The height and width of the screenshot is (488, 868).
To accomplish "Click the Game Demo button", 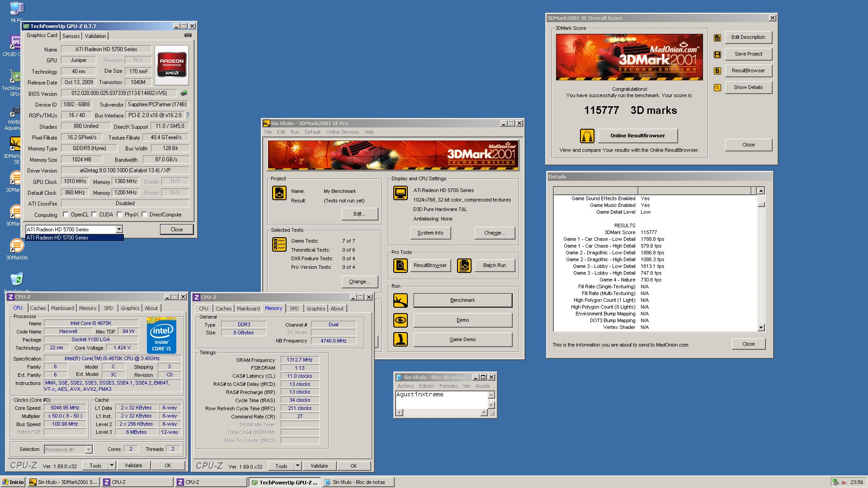I will (462, 340).
